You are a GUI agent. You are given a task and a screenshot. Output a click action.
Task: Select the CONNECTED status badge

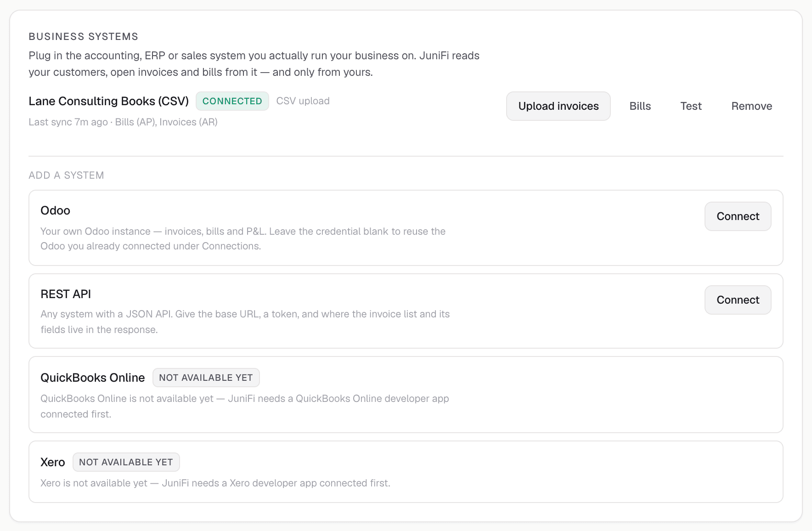(x=232, y=101)
